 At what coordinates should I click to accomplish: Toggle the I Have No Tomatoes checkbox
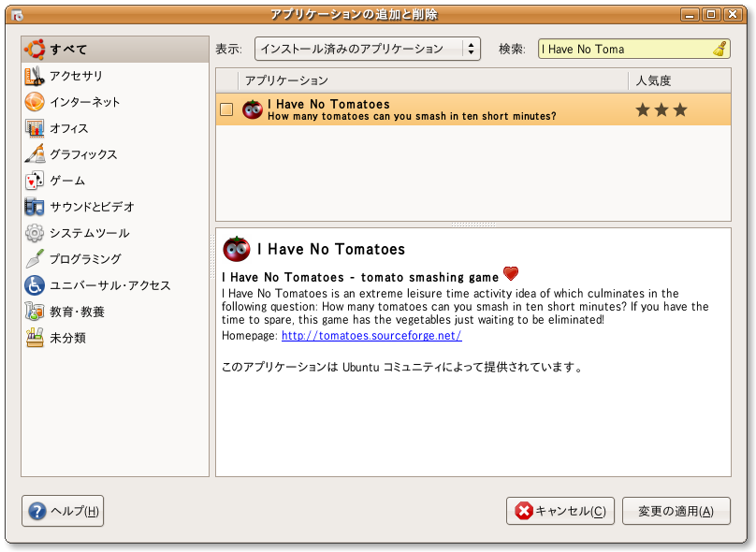click(x=226, y=109)
